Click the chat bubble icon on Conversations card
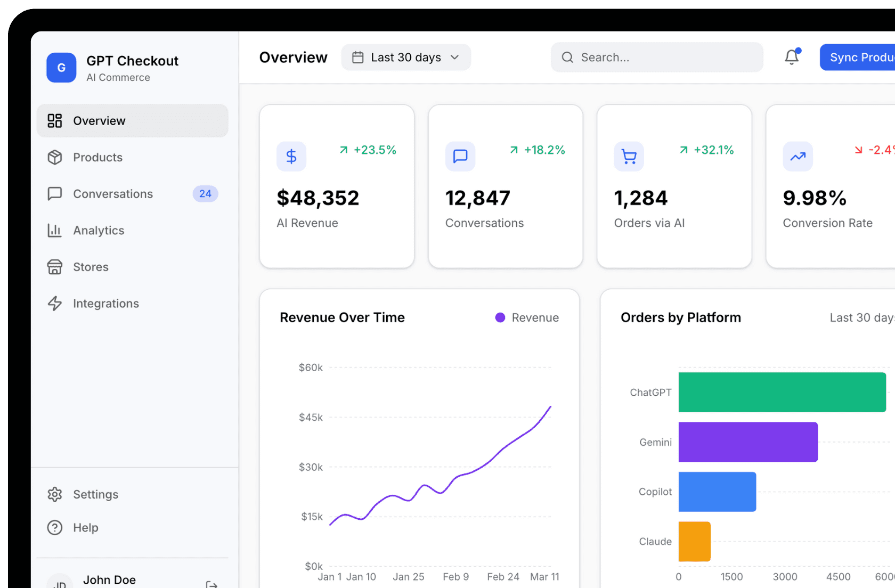The image size is (895, 588). point(460,156)
